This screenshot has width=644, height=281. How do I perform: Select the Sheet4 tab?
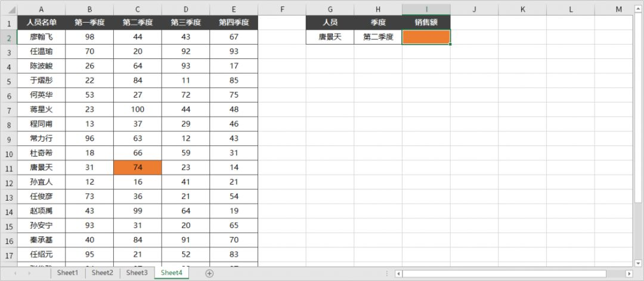click(x=171, y=273)
